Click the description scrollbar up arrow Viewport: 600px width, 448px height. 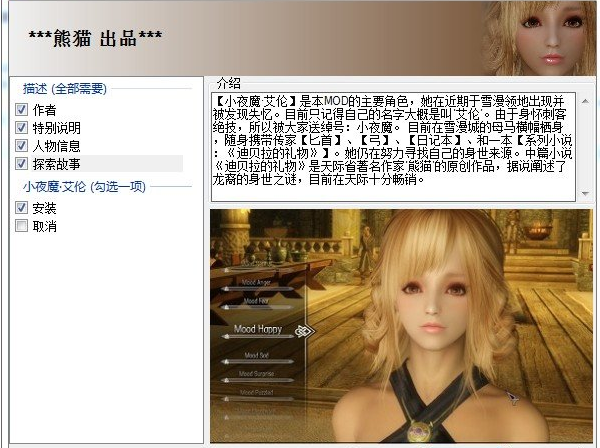pyautogui.click(x=585, y=101)
